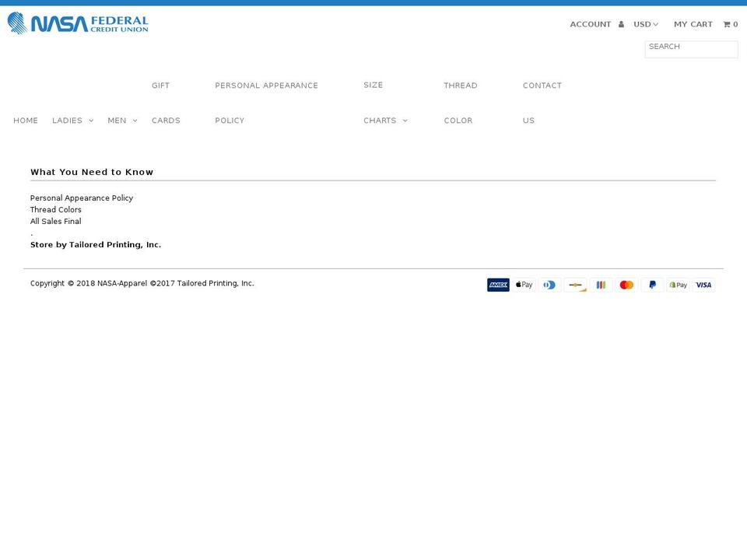The image size is (747, 560).
Task: Click Store by Tailored Printing, Inc. link
Action: tap(96, 245)
